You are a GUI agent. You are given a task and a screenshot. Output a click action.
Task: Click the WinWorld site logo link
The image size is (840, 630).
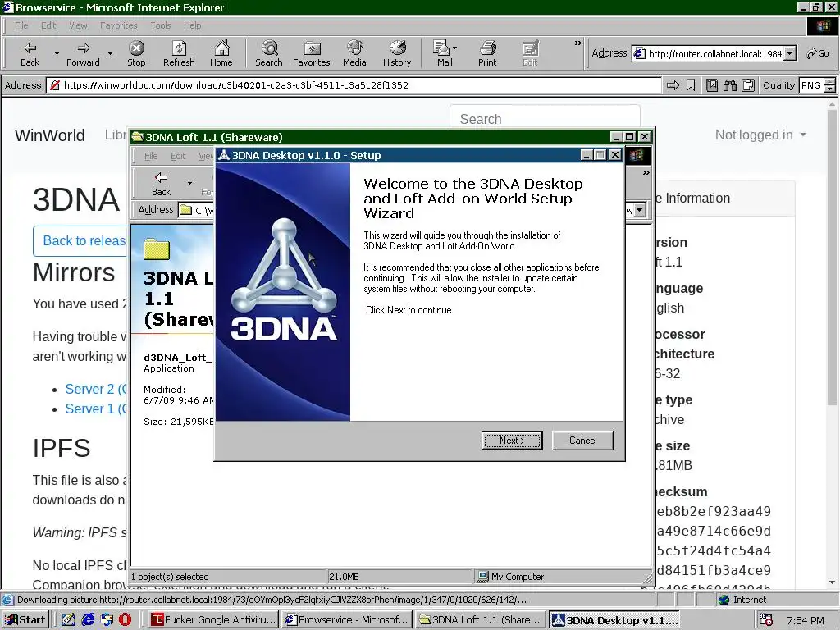(50, 135)
